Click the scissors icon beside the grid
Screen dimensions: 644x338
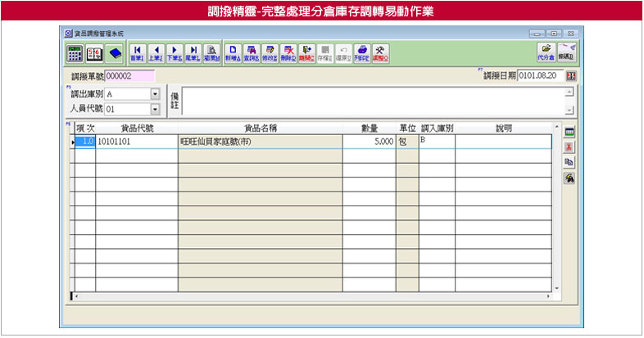(569, 146)
